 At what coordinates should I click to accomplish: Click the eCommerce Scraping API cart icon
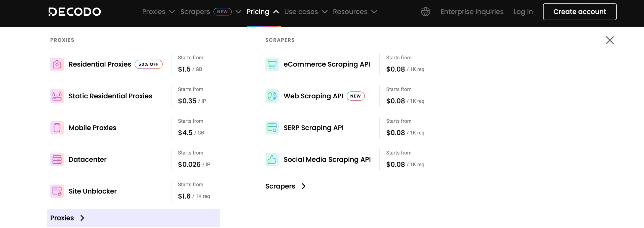point(272,64)
